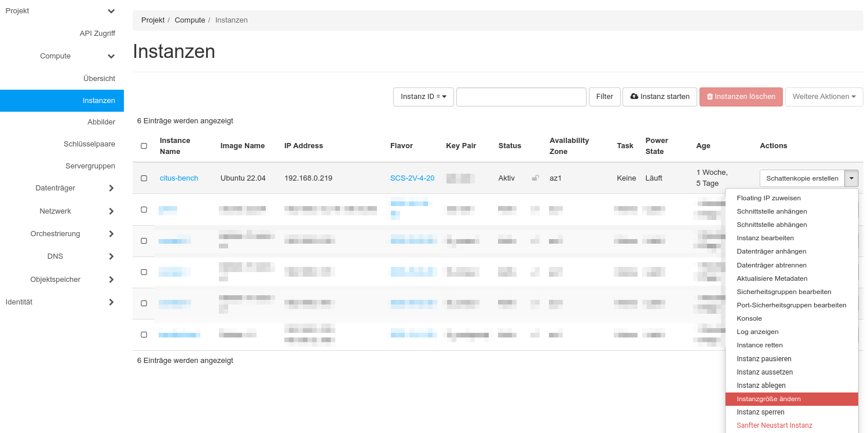The height and width of the screenshot is (433, 868).
Task: Choose Schnittstelle anhängen from the menu
Action: click(792, 211)
